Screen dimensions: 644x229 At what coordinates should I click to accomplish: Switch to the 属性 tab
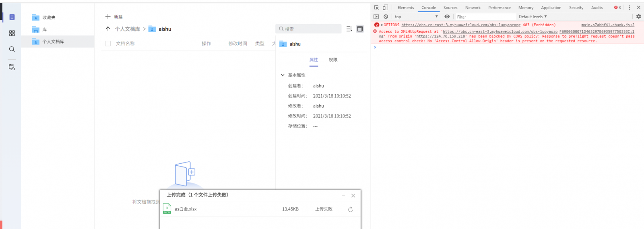pyautogui.click(x=314, y=60)
